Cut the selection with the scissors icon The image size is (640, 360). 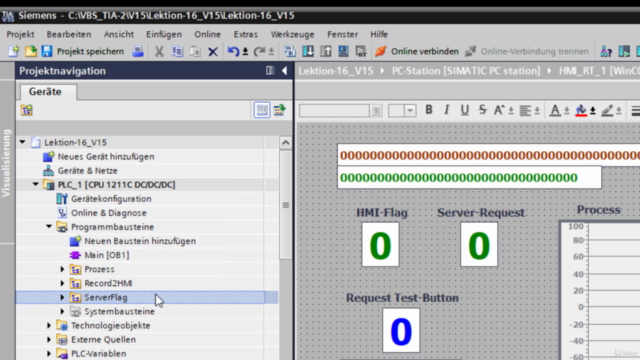(159, 51)
